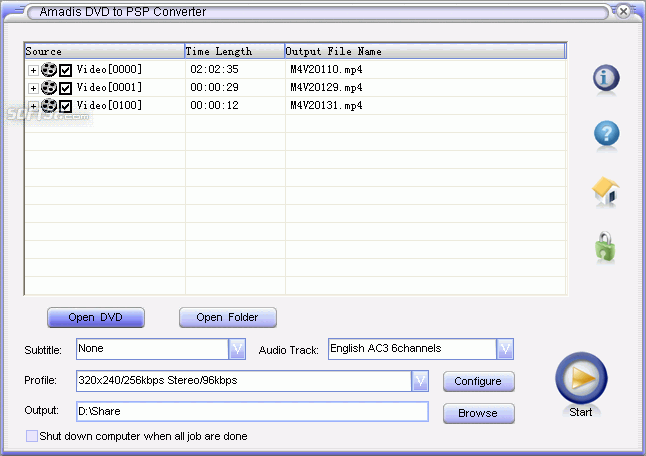Select the Video[0000] row label

109,69
